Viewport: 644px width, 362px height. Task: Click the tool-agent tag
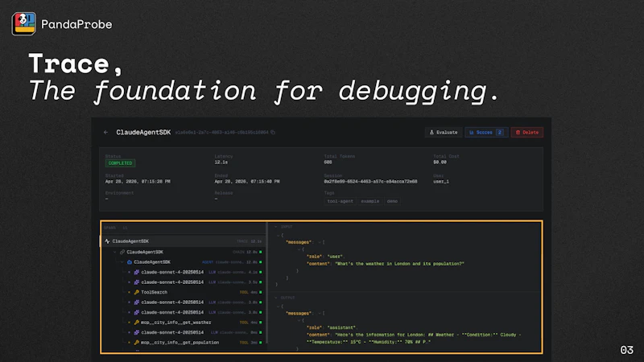click(x=340, y=201)
